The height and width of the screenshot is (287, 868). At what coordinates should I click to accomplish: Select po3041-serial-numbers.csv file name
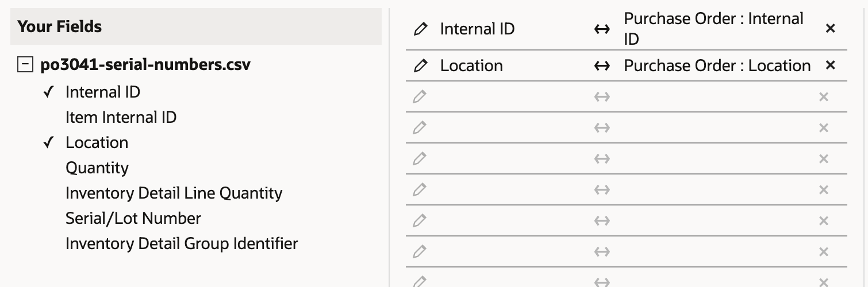tap(145, 64)
